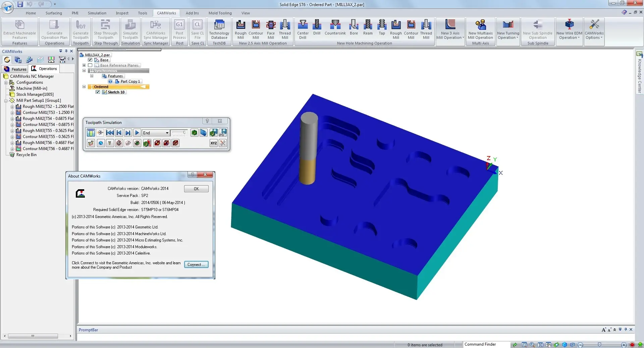Create a Countersink operation
Viewport: 644px width, 348px height.
[335, 27]
